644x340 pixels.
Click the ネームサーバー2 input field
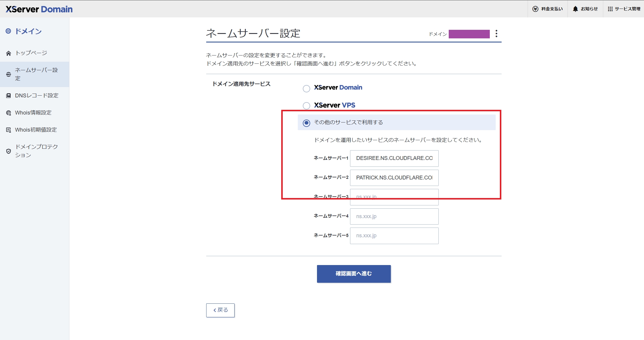tap(394, 178)
